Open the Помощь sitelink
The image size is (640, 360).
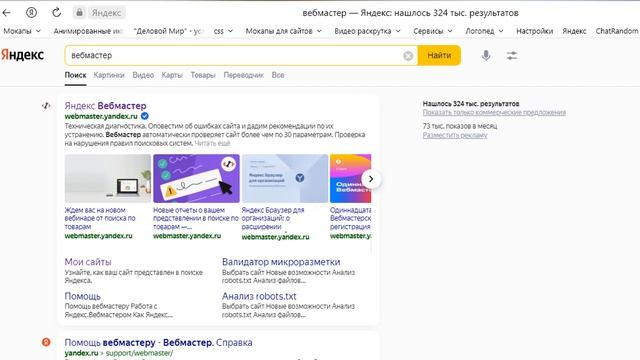click(82, 296)
